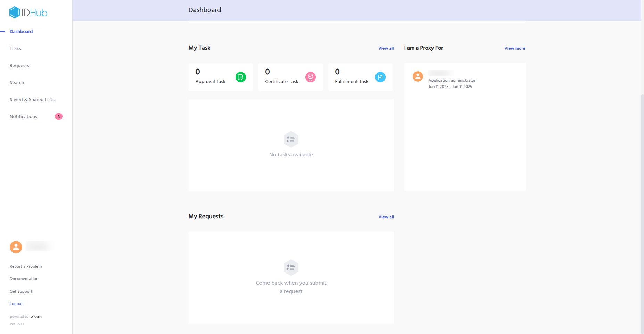Click the pink Certificate Task icon

(311, 77)
